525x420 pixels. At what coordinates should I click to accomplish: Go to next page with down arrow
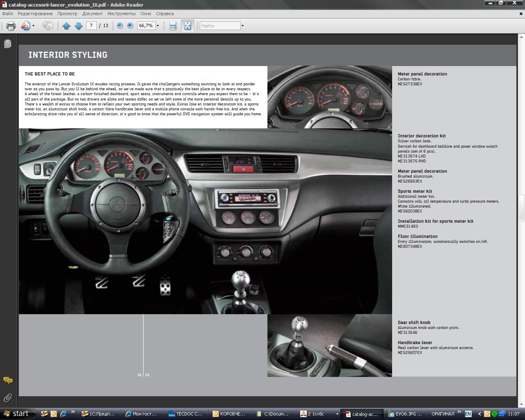pyautogui.click(x=79, y=26)
